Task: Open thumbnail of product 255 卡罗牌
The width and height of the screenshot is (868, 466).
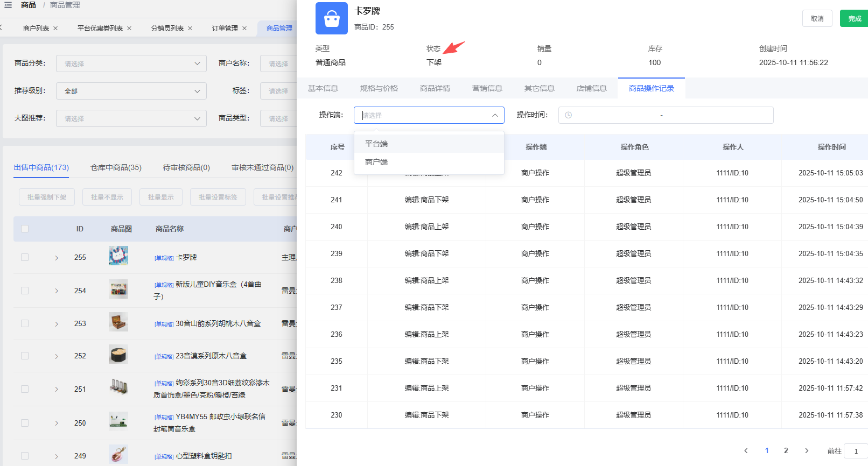Action: (118, 256)
